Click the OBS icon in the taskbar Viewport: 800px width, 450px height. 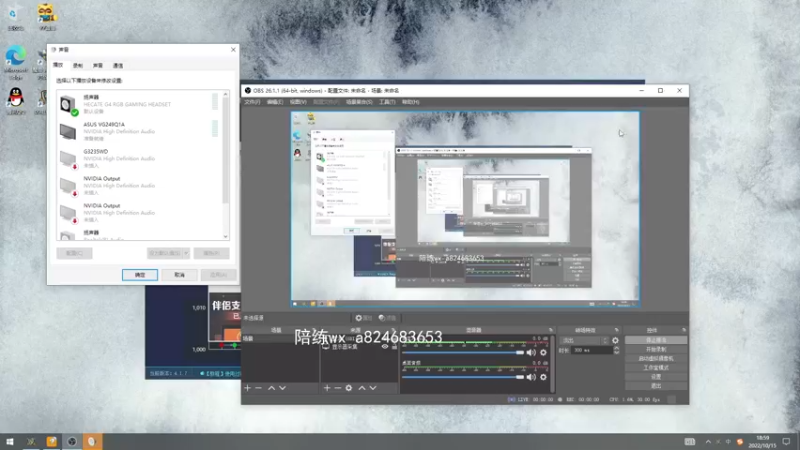(72, 441)
